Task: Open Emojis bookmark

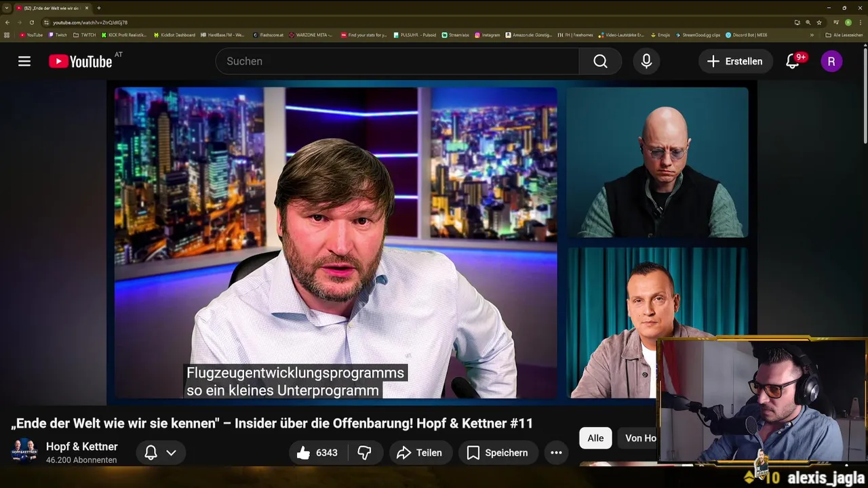Action: [x=660, y=35]
